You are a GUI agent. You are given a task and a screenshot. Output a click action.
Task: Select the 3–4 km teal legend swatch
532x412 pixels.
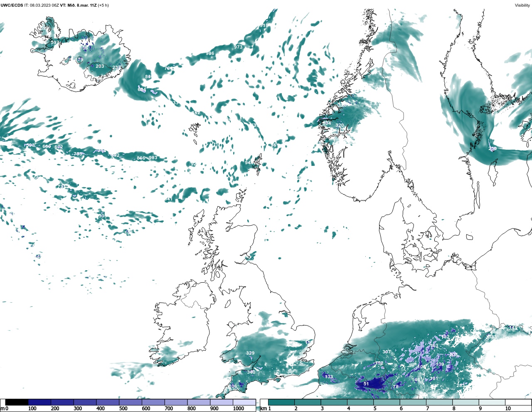pyautogui.click(x=334, y=402)
